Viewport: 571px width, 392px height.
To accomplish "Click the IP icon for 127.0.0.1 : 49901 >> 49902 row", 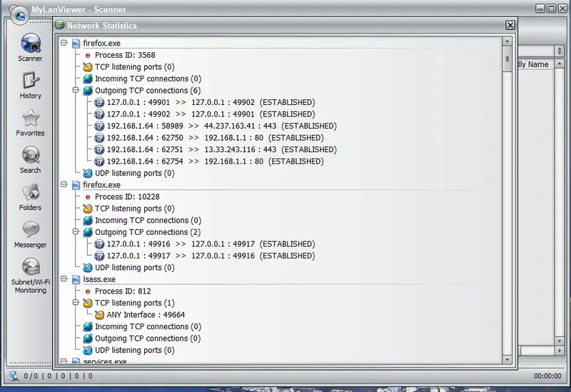I will (99, 102).
